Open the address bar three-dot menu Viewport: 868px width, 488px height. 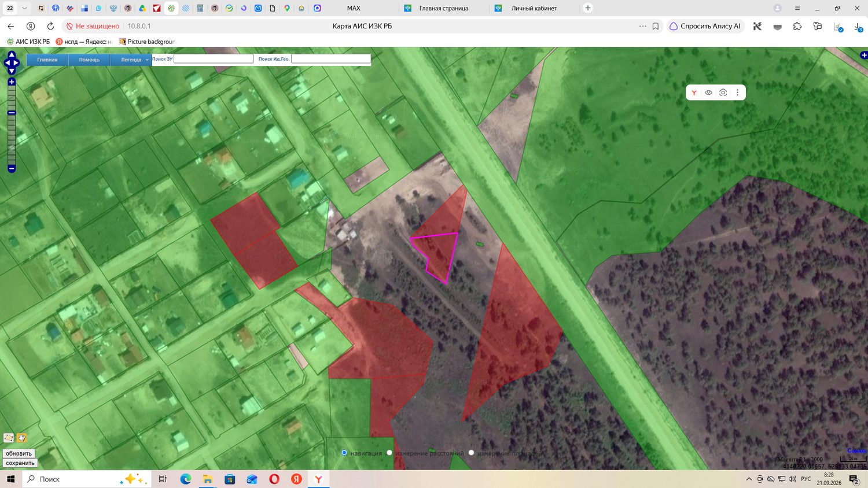642,26
